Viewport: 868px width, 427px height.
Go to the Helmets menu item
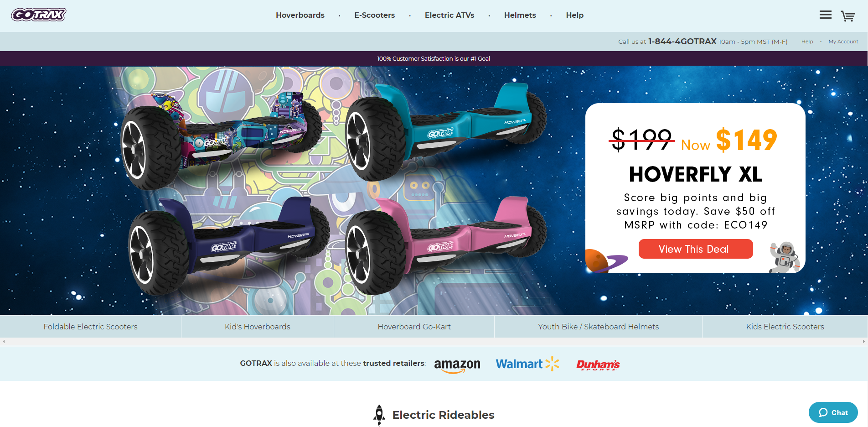coord(520,15)
